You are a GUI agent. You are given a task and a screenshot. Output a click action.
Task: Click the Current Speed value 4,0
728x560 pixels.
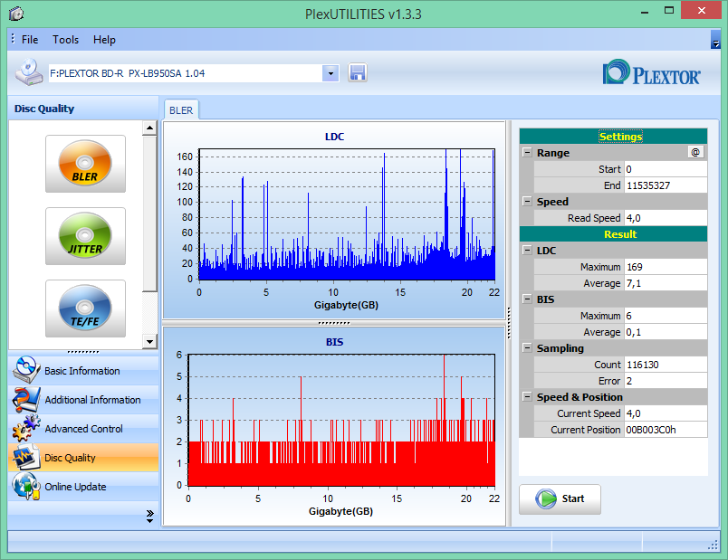[666, 413]
